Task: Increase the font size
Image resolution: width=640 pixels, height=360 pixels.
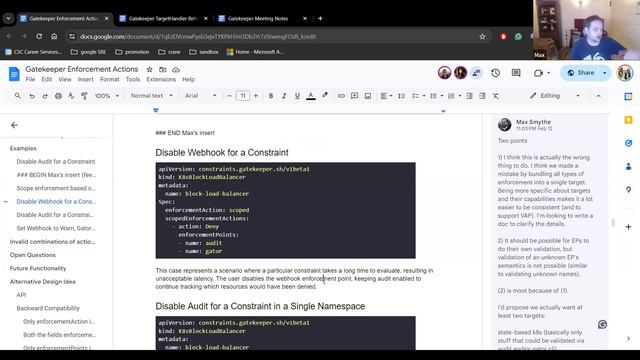Action: pos(256,96)
